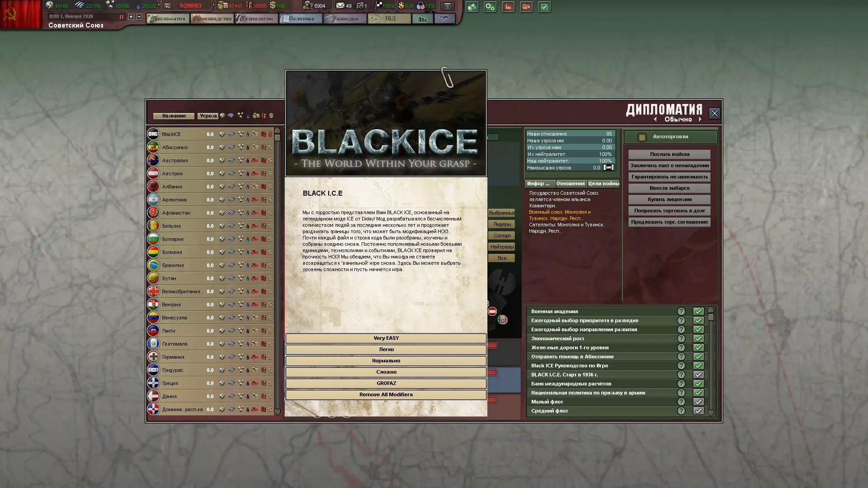Choose the GROFAZ difficulty option
Image resolution: width=868 pixels, height=488 pixels.
[x=386, y=383]
